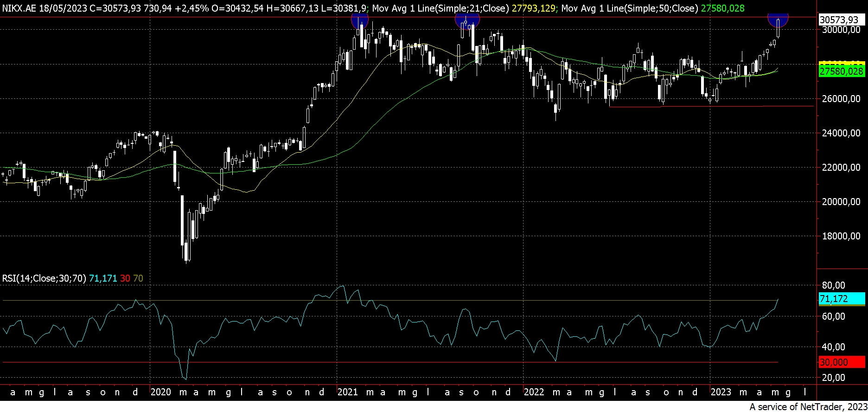Click the white 30573,93 last price tag
Viewport: 868px width, 412px height.
842,20
